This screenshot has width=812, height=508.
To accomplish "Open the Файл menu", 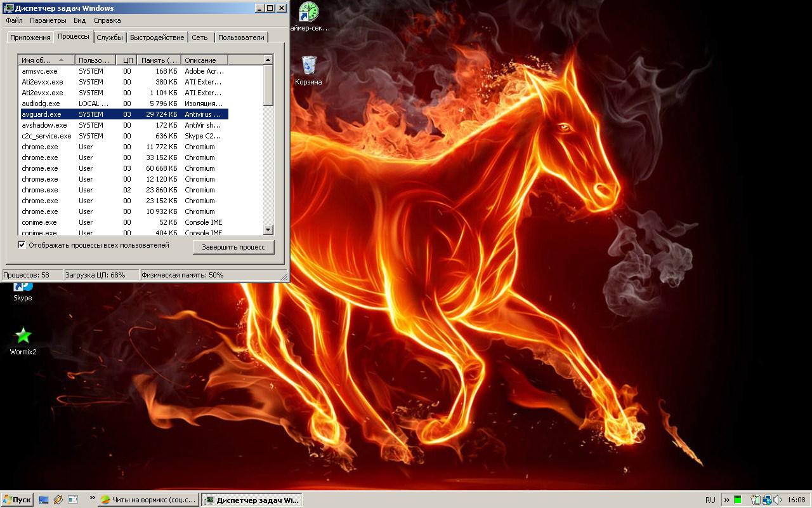I will click(x=14, y=20).
